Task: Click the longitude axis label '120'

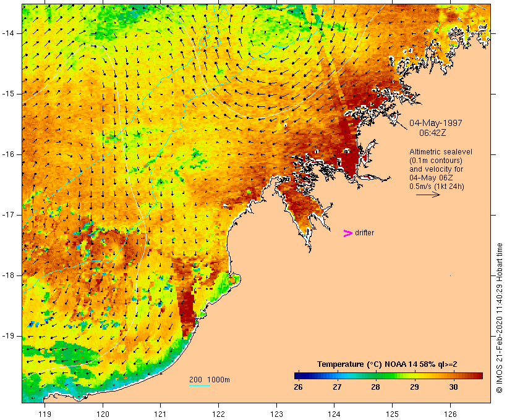Action: click(103, 414)
